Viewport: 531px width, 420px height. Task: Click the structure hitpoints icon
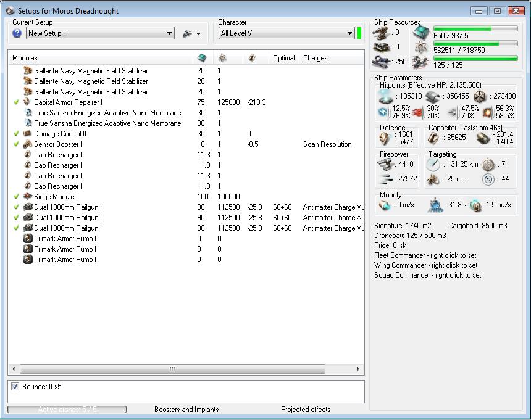(480, 97)
